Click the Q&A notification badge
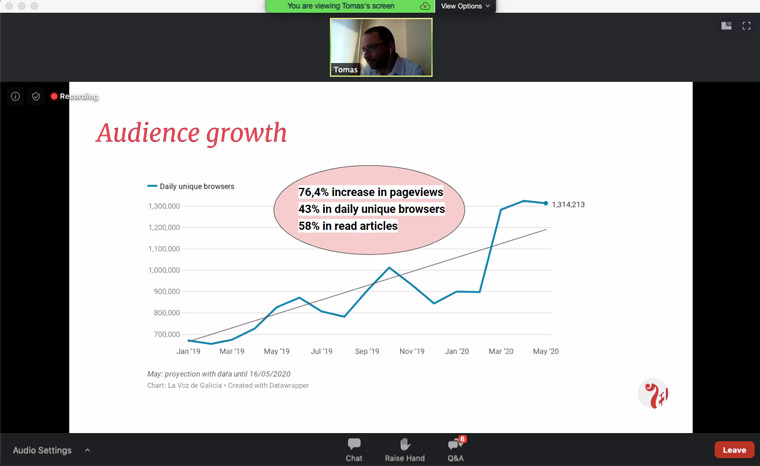Image resolution: width=760 pixels, height=466 pixels. [462, 439]
